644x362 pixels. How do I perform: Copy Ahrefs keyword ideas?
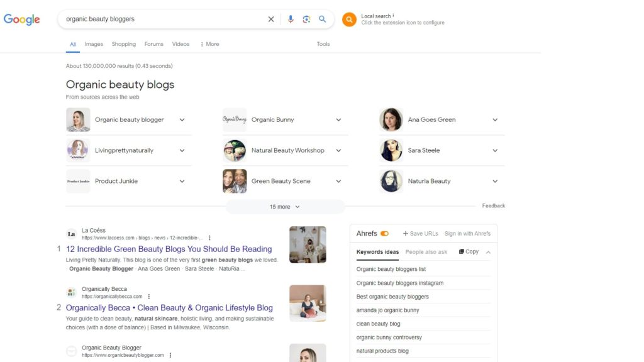pyautogui.click(x=469, y=251)
